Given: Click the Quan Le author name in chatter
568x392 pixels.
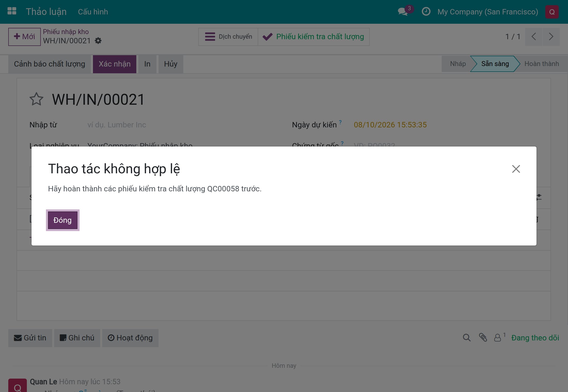Looking at the screenshot, I should [43, 382].
